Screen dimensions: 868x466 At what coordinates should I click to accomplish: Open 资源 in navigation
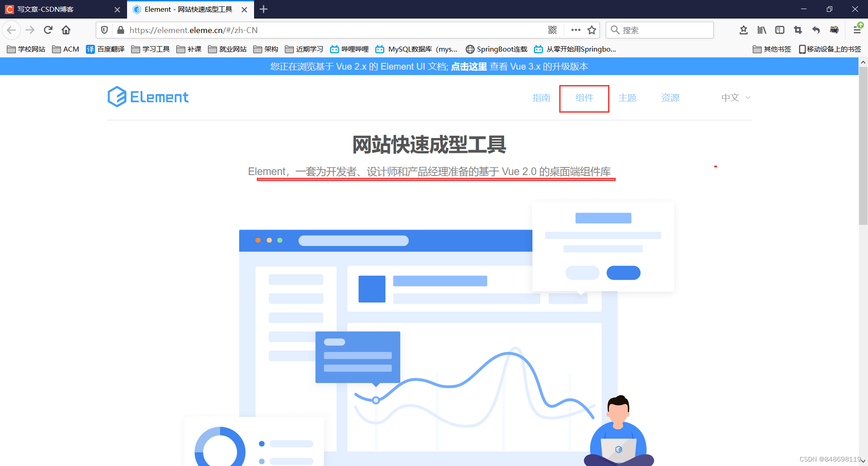(x=670, y=98)
